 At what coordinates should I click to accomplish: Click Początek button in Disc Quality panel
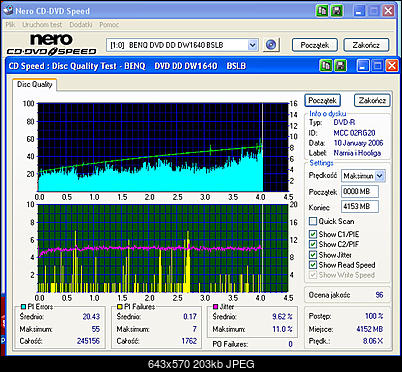pyautogui.click(x=322, y=100)
